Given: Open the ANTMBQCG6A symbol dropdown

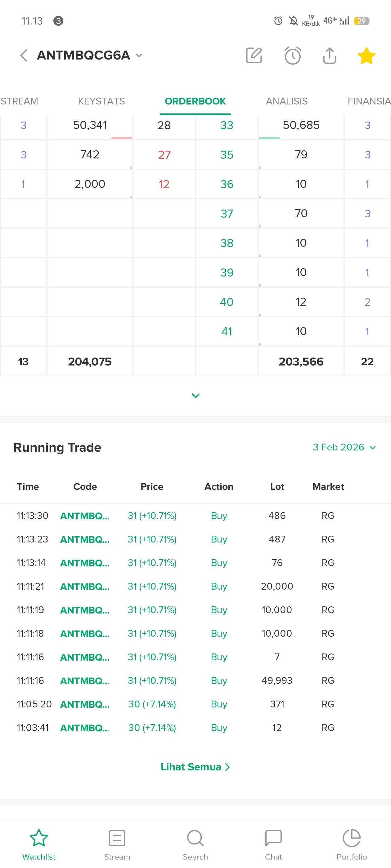Looking at the screenshot, I should click(139, 55).
